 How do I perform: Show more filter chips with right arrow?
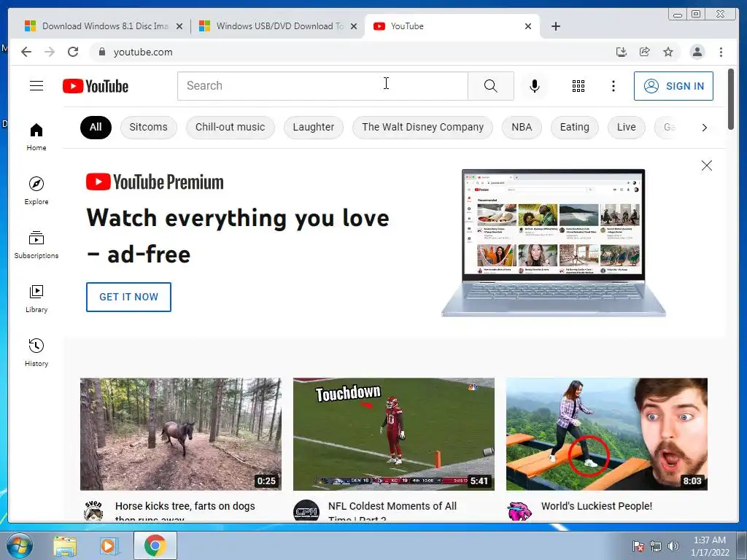[x=704, y=128]
